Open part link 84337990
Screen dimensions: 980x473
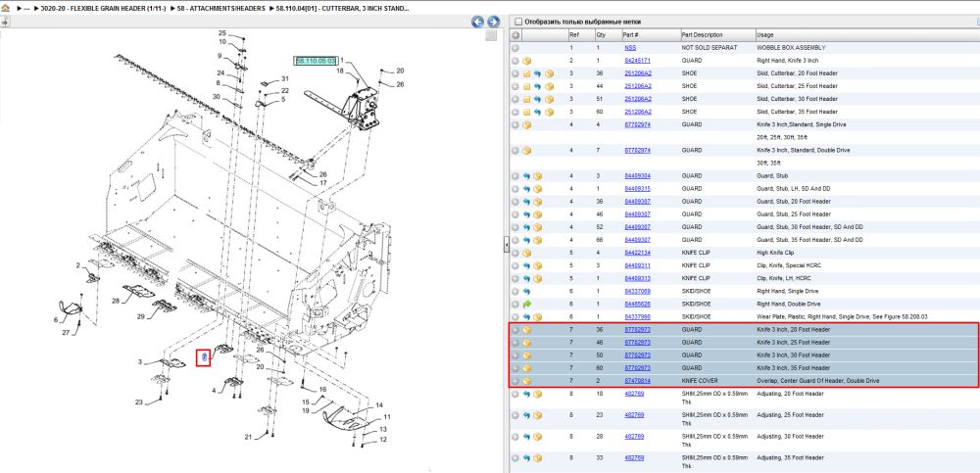tap(638, 316)
